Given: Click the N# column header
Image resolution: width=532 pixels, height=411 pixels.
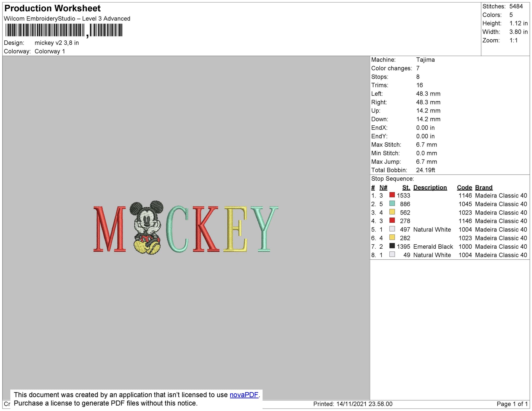Looking at the screenshot, I should [x=383, y=187].
